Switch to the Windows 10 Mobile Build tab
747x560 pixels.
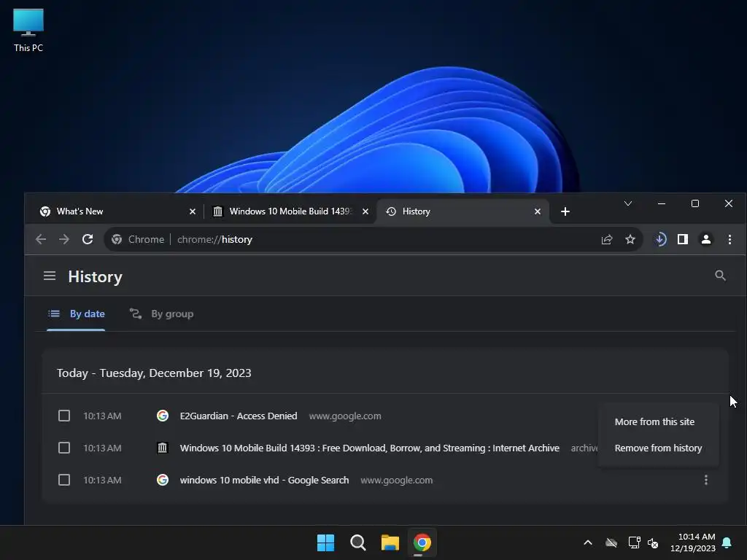click(x=290, y=211)
